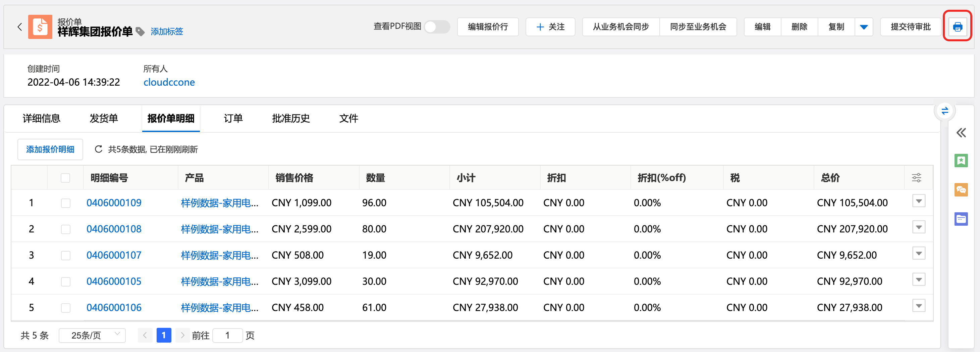Expand the dropdown arrow next to 复制
980x352 pixels.
pyautogui.click(x=864, y=27)
